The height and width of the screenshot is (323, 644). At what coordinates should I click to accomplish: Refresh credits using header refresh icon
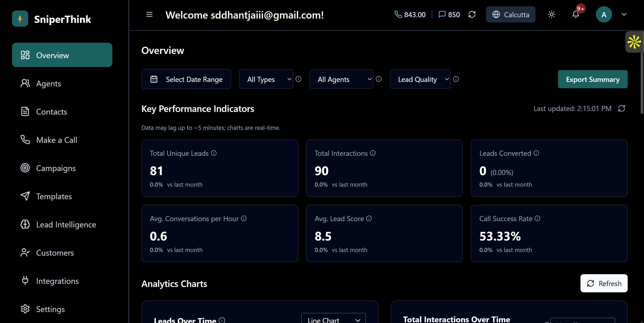[x=472, y=15]
